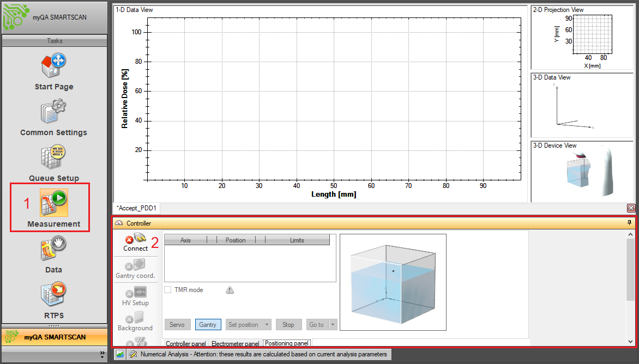Click the Limits column header
Image resolution: width=639 pixels, height=364 pixels.
pos(297,240)
